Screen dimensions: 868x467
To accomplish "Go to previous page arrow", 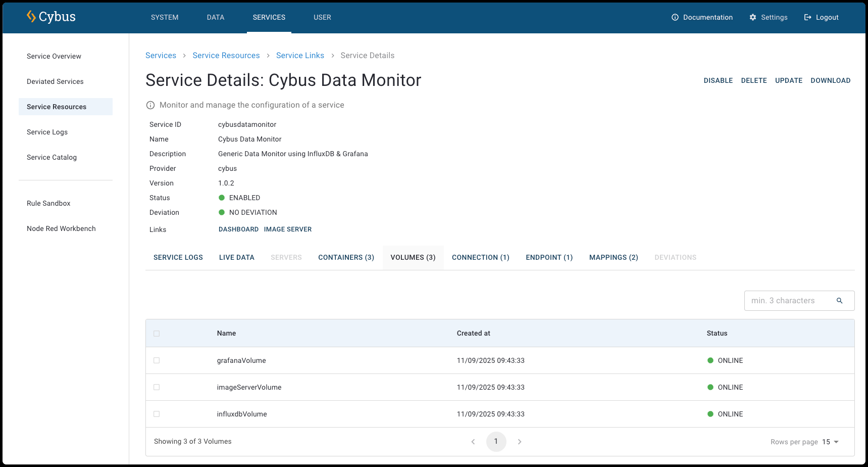I will pos(473,442).
